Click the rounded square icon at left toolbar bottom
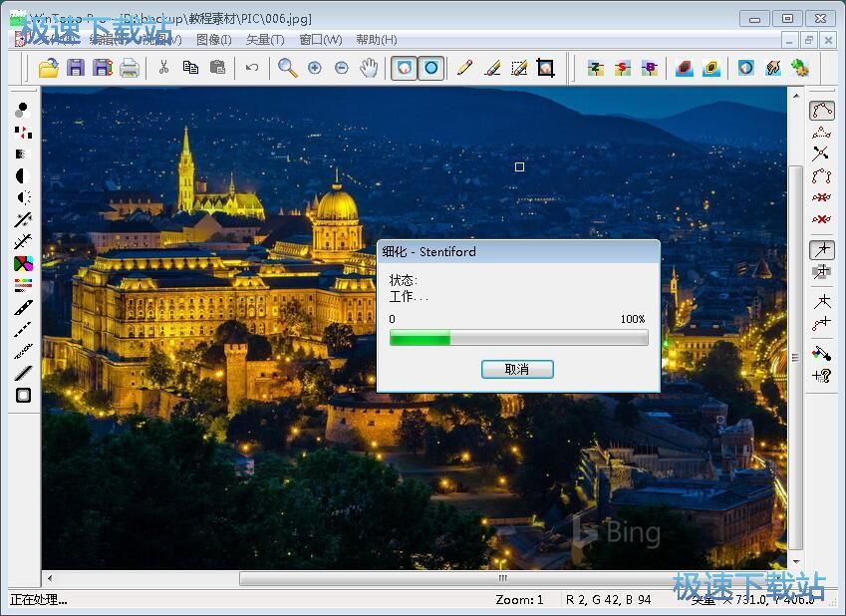 click(23, 395)
